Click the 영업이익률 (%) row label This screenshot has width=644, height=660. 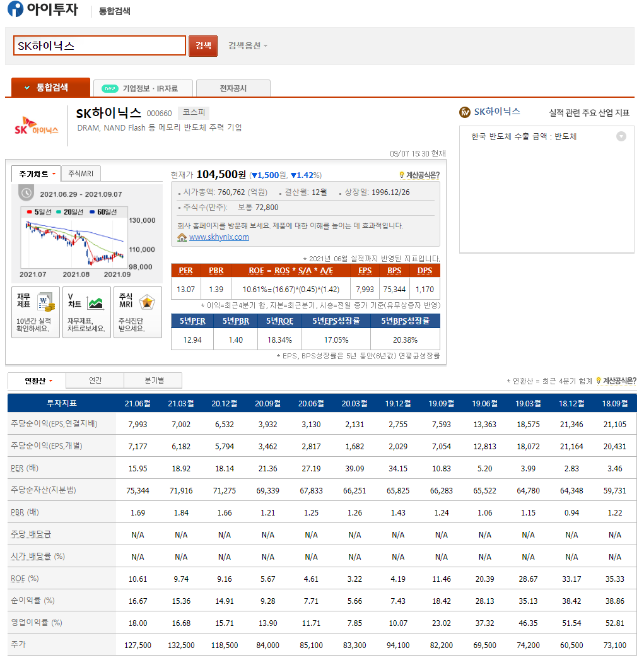pyautogui.click(x=36, y=623)
